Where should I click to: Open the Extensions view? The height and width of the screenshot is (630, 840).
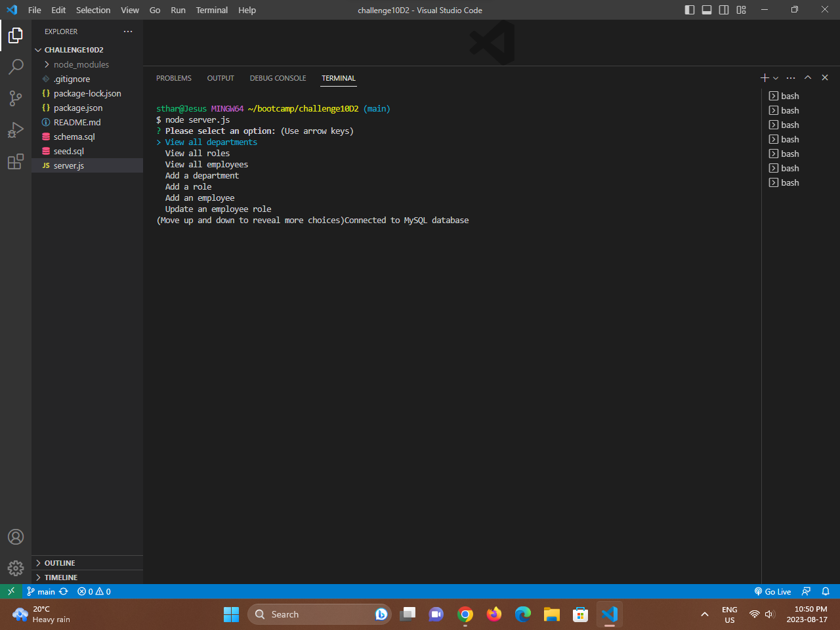16,161
